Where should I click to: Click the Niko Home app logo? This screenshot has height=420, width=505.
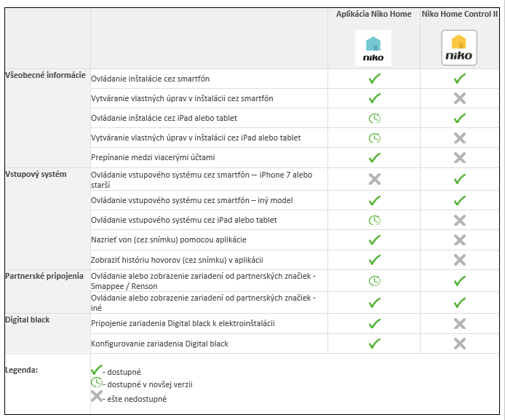coord(373,48)
